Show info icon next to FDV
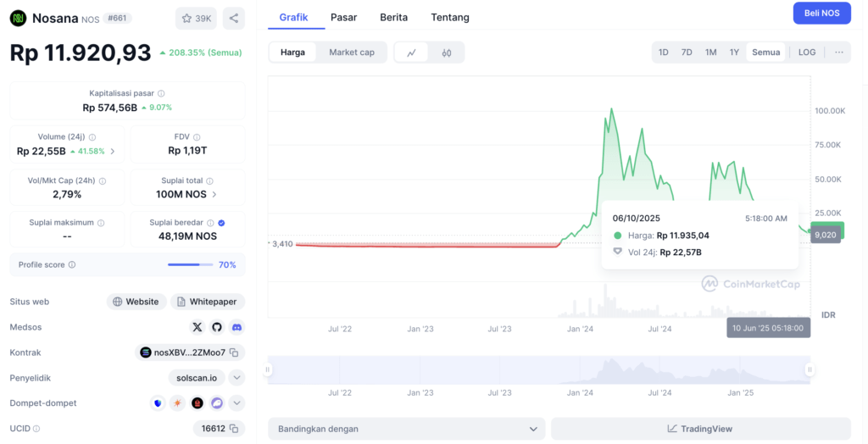Screen dimensions: 868x444 (197, 137)
